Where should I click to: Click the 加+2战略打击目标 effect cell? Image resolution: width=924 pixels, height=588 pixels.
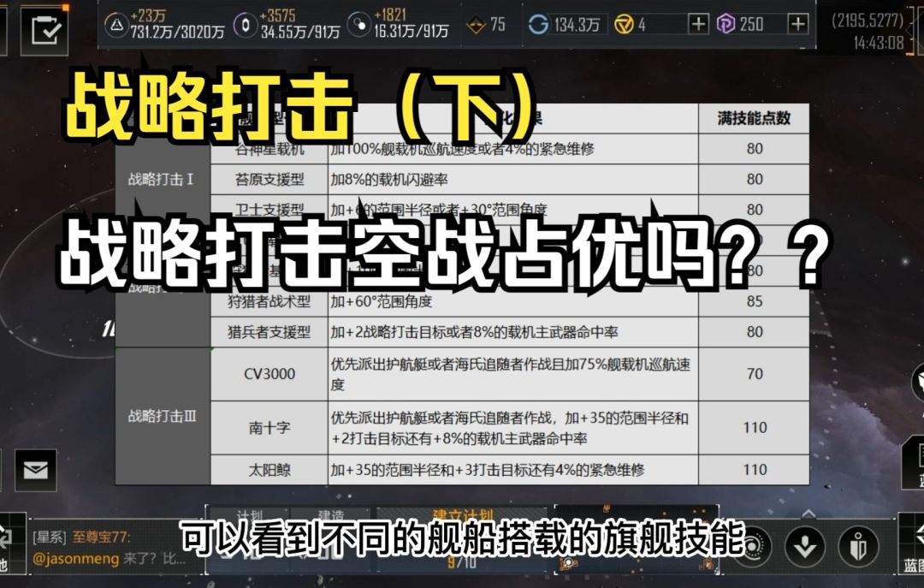coord(513,332)
